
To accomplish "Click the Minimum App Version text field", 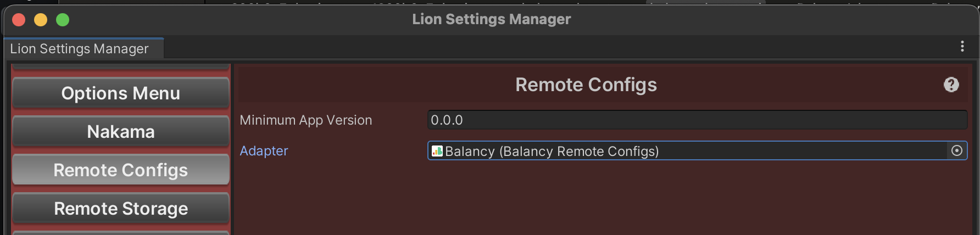I will pyautogui.click(x=697, y=120).
